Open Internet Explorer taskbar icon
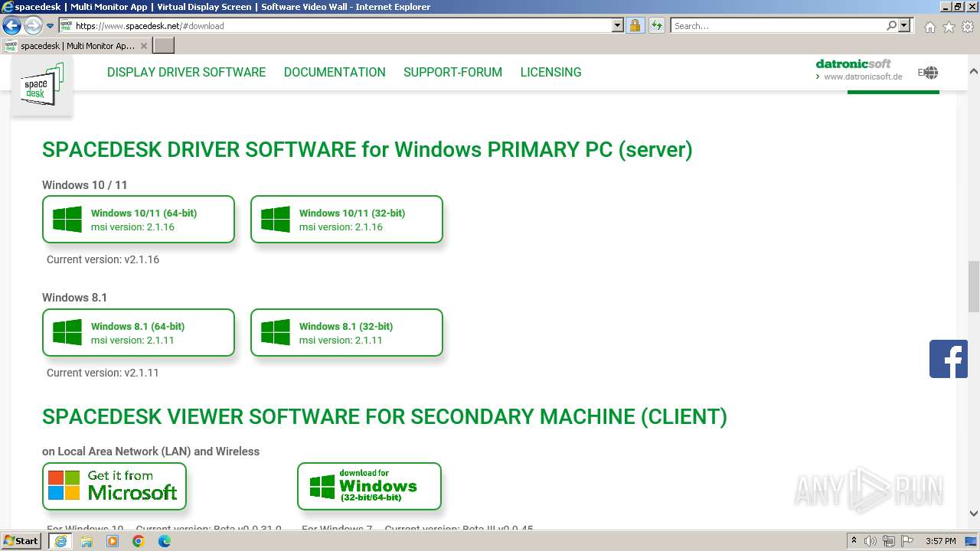Viewport: 980px width, 551px height. click(60, 541)
